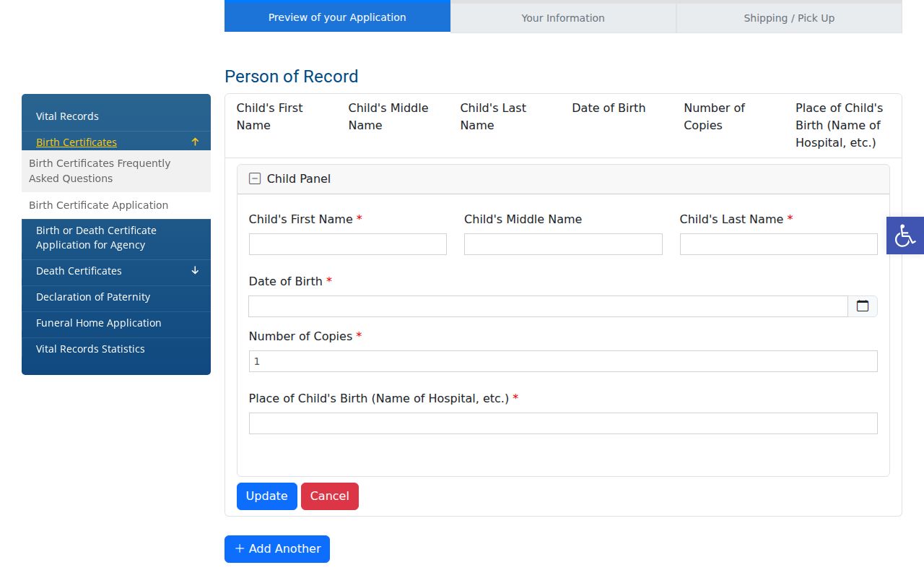Collapse the Birth Certificates submenu arrow

coord(195,142)
